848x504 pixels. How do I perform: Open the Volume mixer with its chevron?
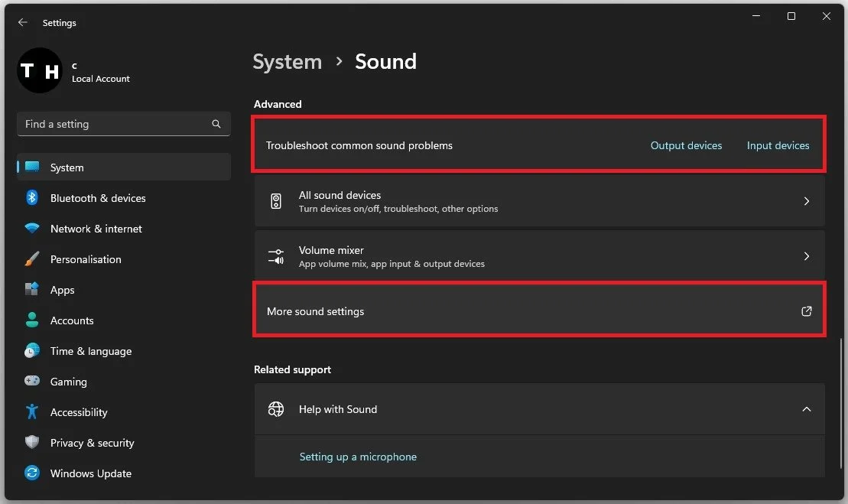[x=806, y=256]
